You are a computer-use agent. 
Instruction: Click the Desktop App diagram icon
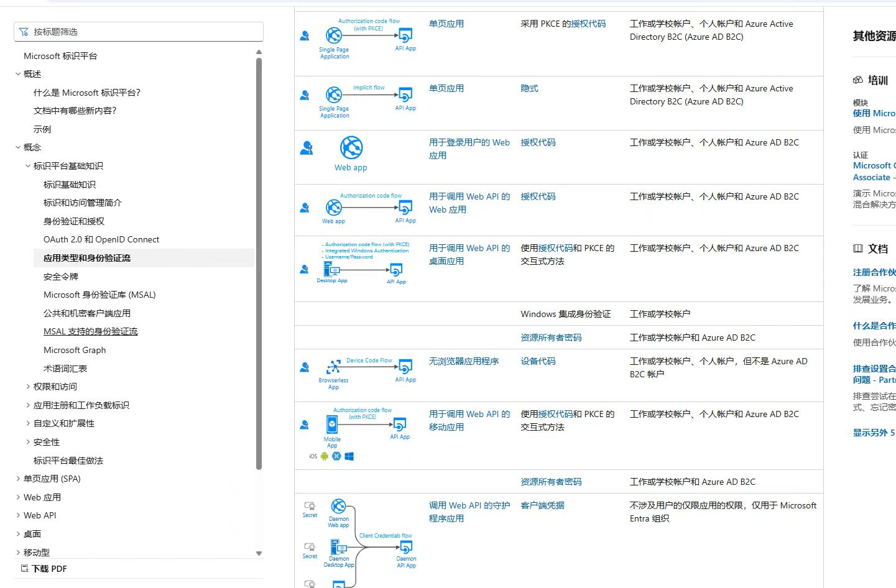(331, 269)
